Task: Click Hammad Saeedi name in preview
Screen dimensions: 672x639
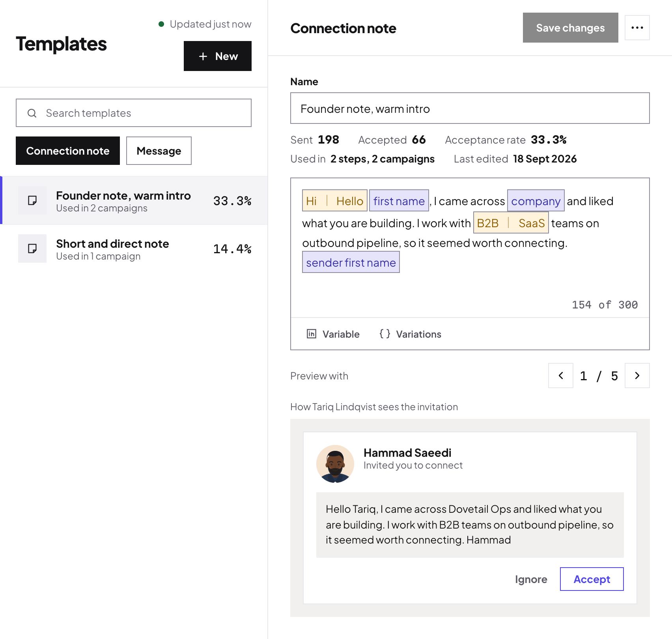Action: tap(407, 452)
